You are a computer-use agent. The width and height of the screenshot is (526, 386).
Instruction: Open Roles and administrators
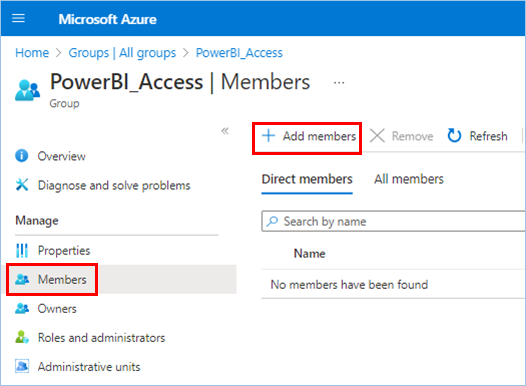click(101, 338)
